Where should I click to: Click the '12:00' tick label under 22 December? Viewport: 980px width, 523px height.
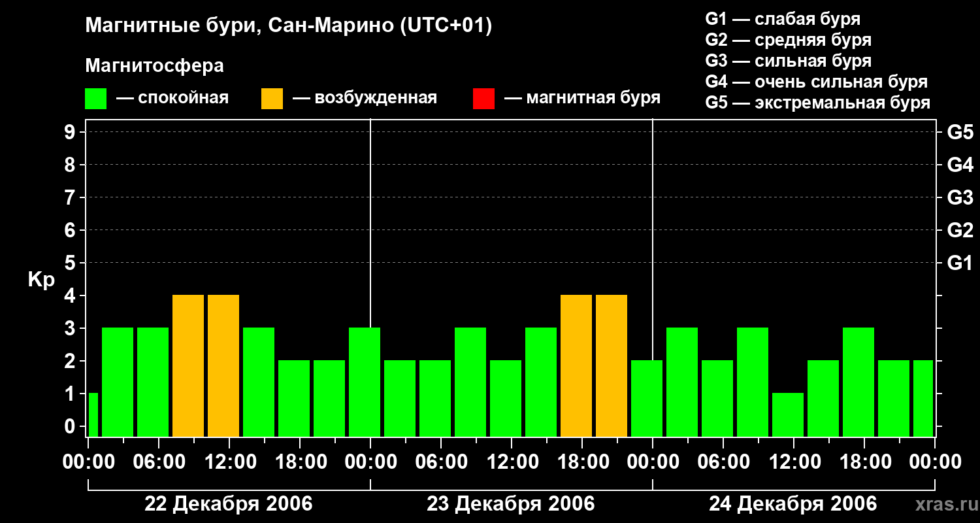pos(229,462)
